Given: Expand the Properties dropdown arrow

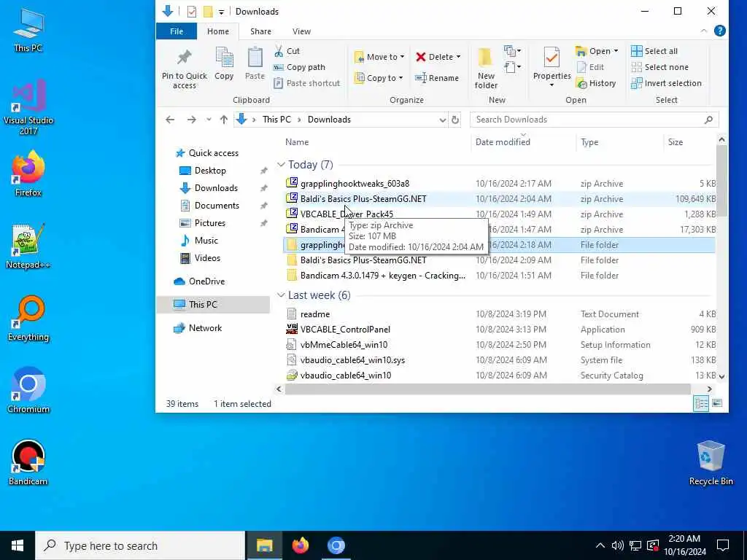Looking at the screenshot, I should (551, 85).
